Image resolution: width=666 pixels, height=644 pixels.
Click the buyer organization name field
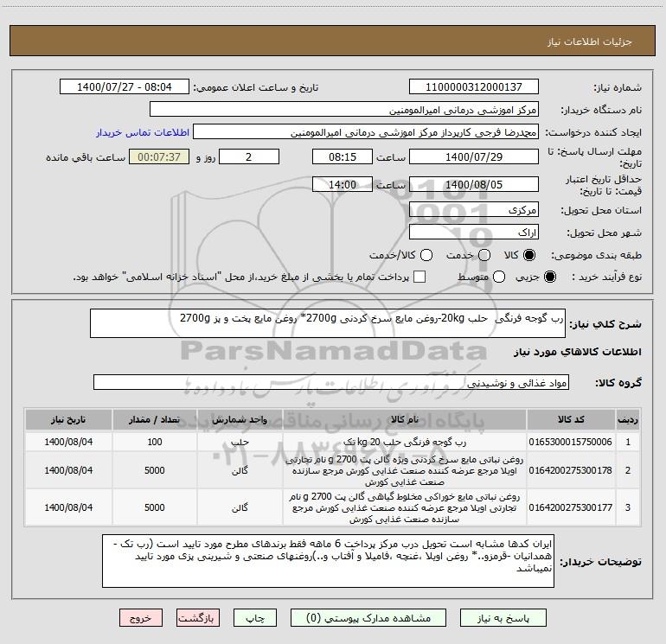[x=344, y=110]
